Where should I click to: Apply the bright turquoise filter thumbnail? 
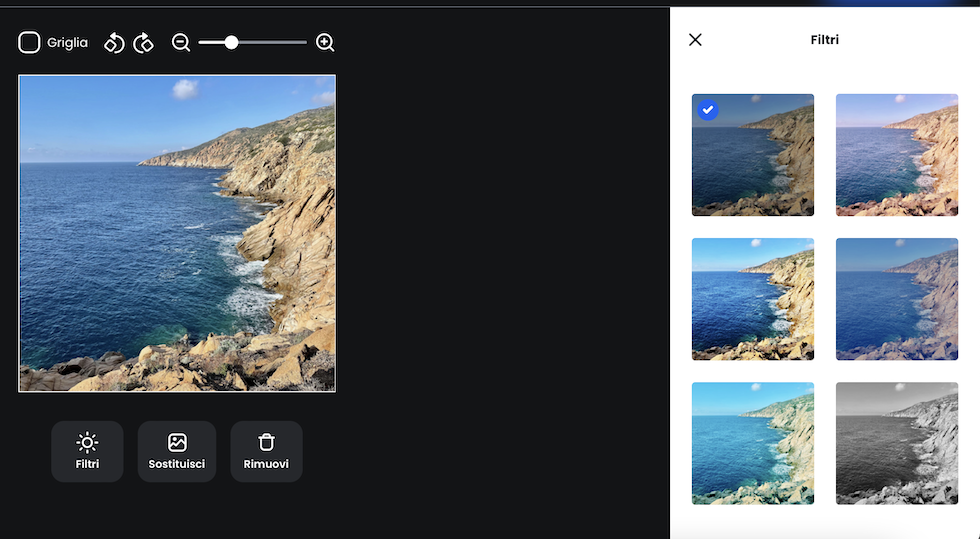[x=753, y=443]
